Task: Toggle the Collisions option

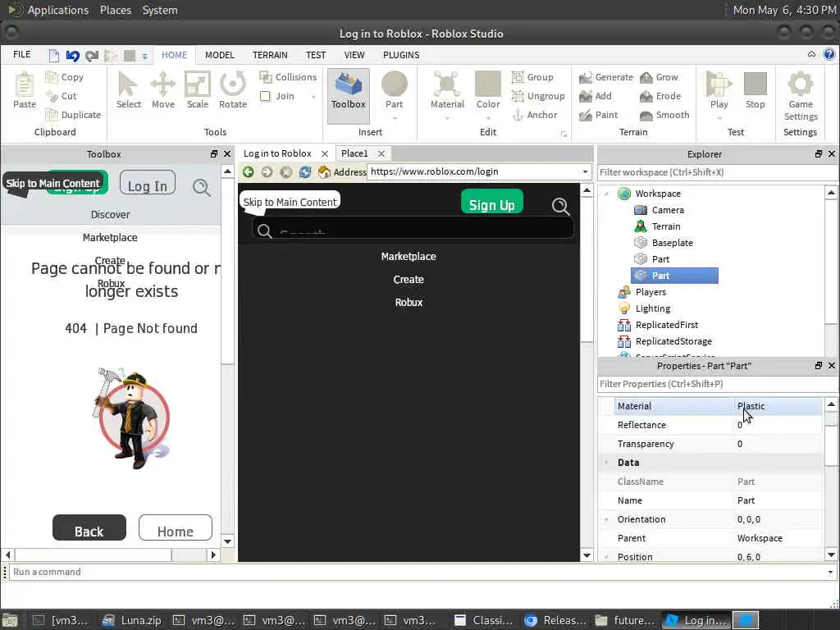Action: tap(288, 77)
